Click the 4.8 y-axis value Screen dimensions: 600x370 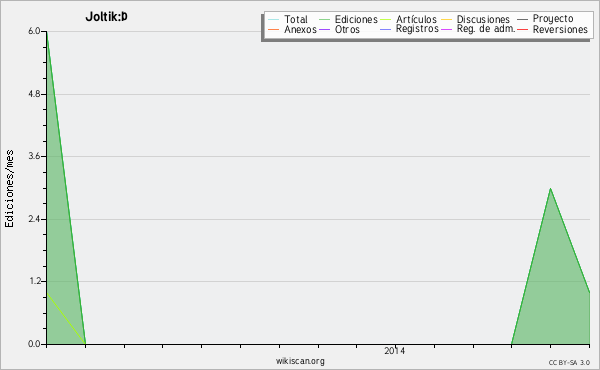pyautogui.click(x=34, y=94)
